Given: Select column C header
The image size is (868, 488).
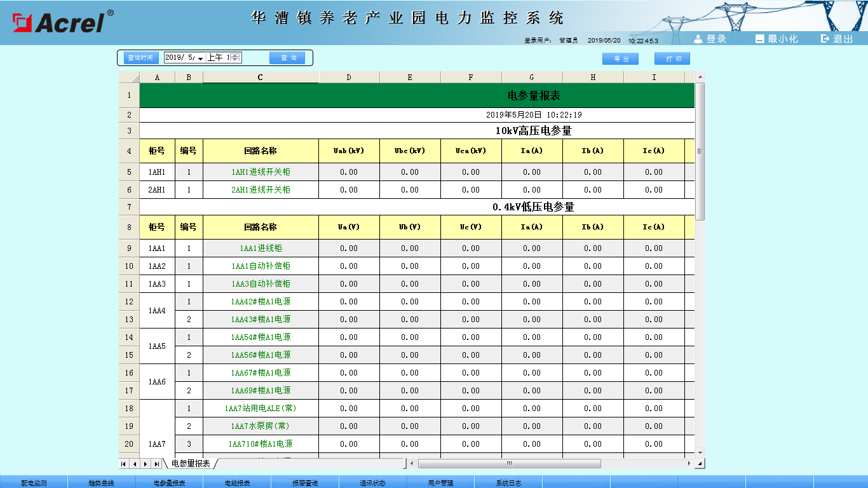Looking at the screenshot, I should (x=261, y=78).
